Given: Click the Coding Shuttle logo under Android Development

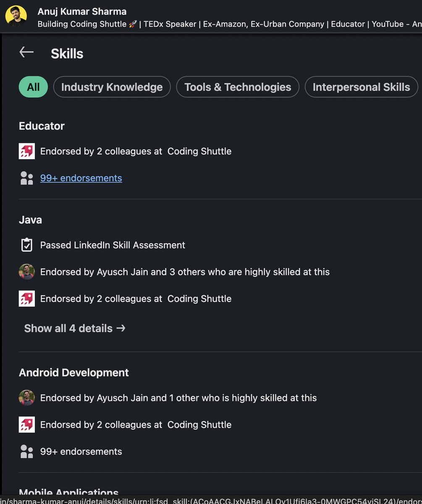Looking at the screenshot, I should (x=27, y=425).
